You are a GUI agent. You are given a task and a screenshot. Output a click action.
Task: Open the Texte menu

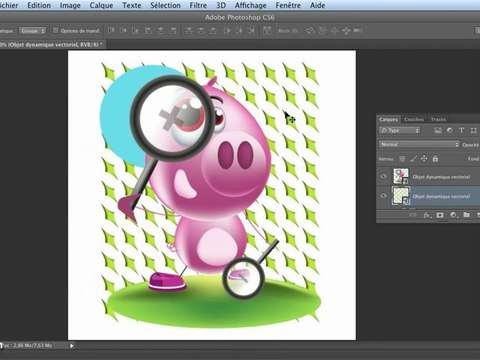(132, 5)
